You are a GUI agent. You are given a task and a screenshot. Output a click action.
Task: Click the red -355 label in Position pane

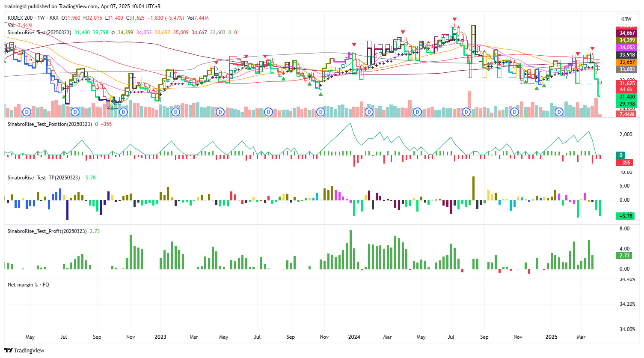[625, 163]
